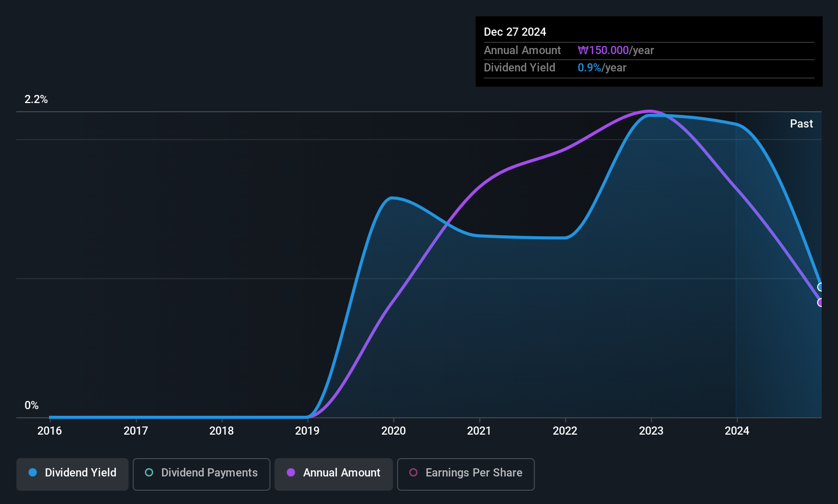
Task: Select the 2019 label on the x-axis
Action: [x=307, y=431]
